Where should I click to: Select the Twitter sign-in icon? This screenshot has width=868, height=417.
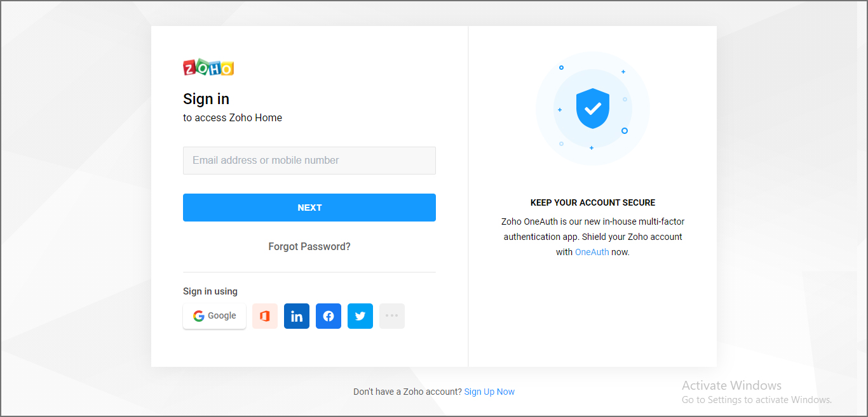360,316
